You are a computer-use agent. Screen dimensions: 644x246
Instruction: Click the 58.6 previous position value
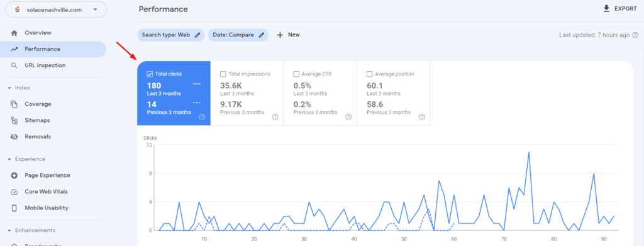(375, 104)
